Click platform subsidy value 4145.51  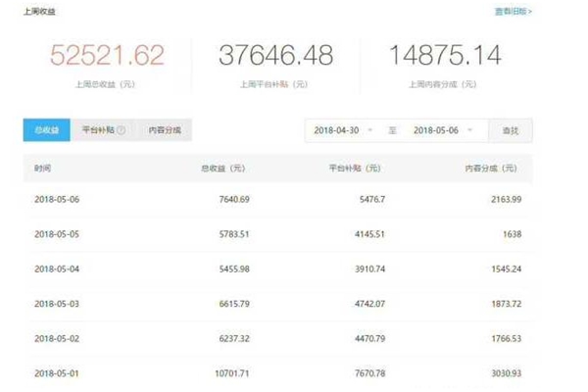370,234
